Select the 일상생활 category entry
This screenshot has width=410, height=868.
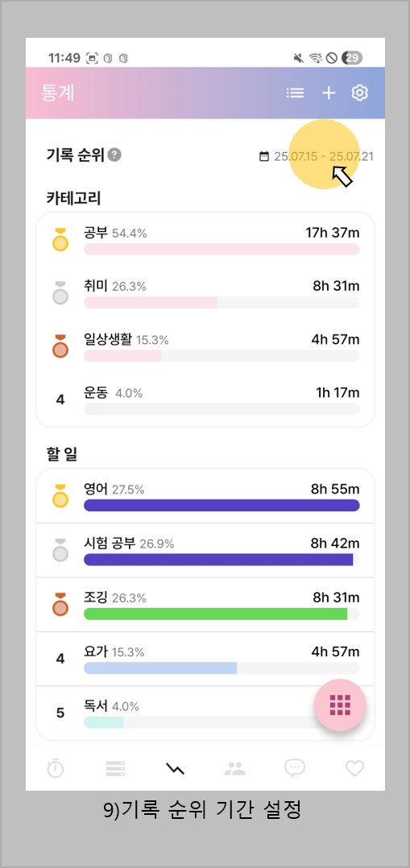(x=205, y=346)
